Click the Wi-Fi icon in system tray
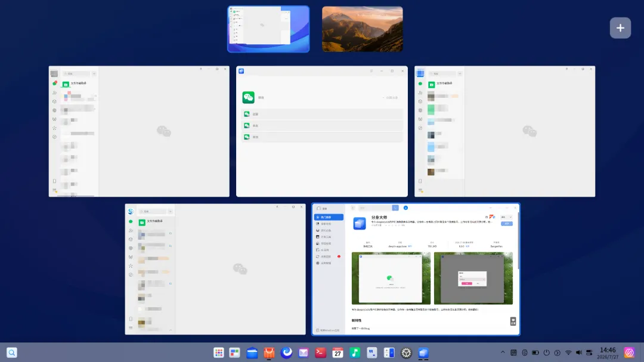 (x=568, y=352)
